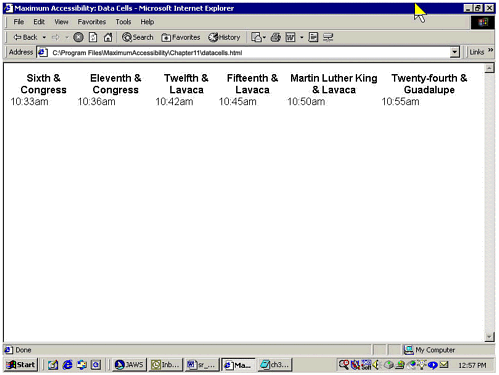The image size is (499, 375).
Task: Click the last toolbar icon after Discuss
Action: (328, 37)
